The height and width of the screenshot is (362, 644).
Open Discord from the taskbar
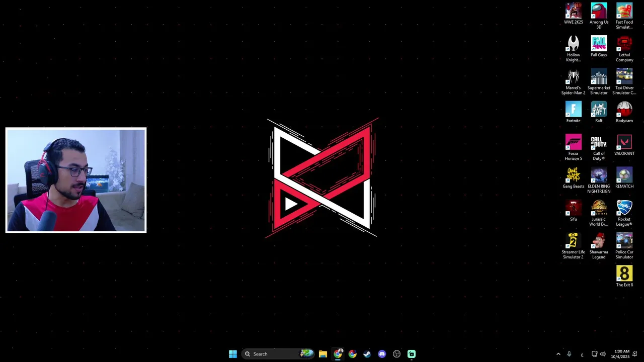[x=382, y=354]
